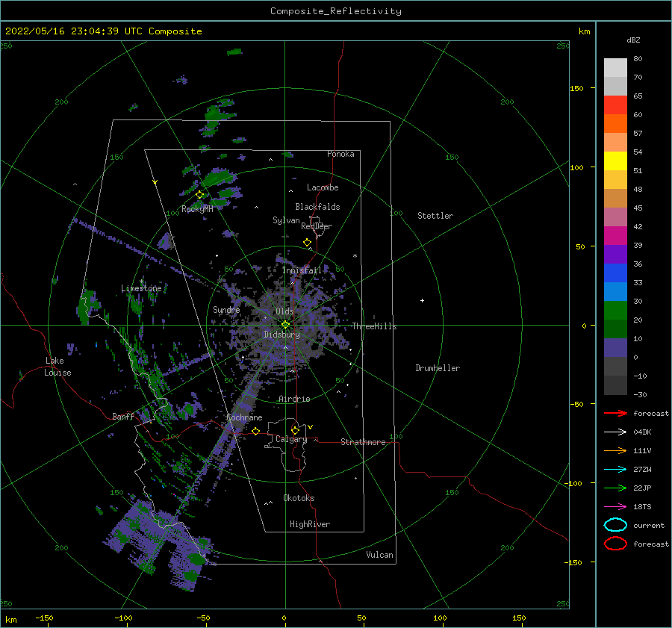Click the Vulcan label

(380, 555)
